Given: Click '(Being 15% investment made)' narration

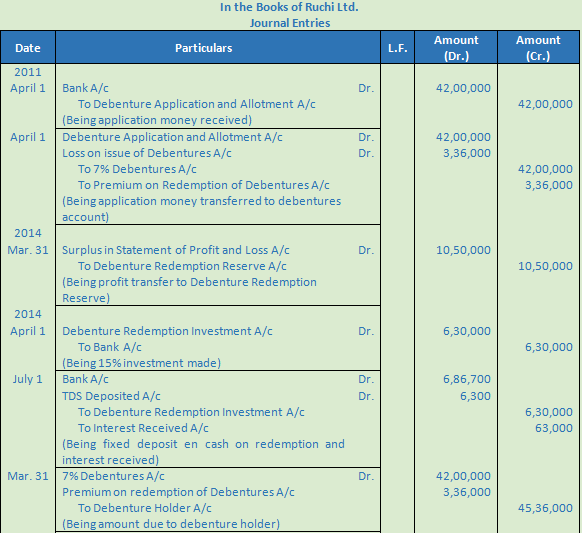Looking at the screenshot, I should 141,363.
